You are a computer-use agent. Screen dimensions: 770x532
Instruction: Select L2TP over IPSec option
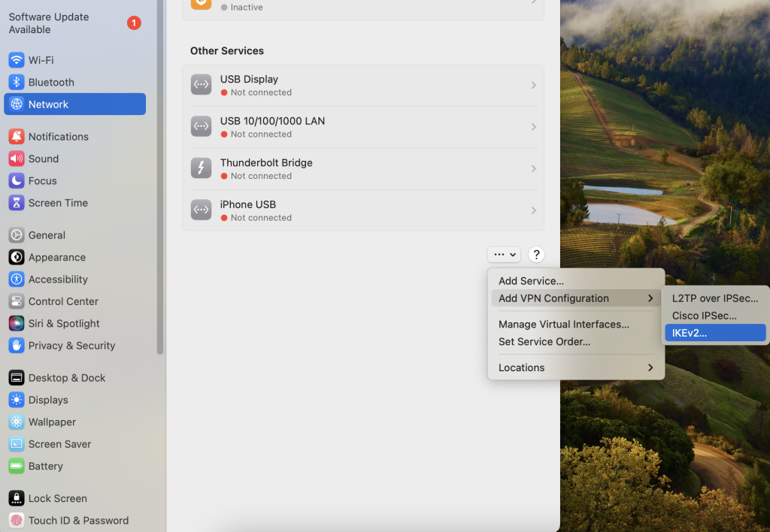point(714,298)
